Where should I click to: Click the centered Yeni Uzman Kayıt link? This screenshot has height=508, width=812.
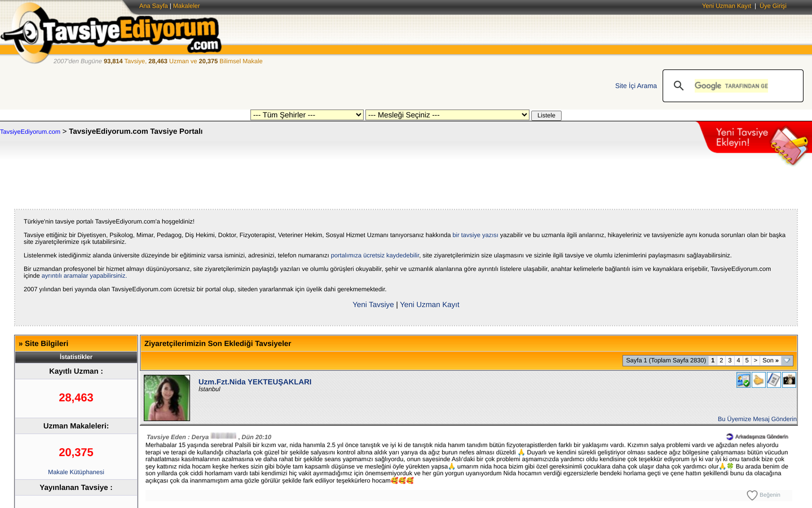coord(430,304)
